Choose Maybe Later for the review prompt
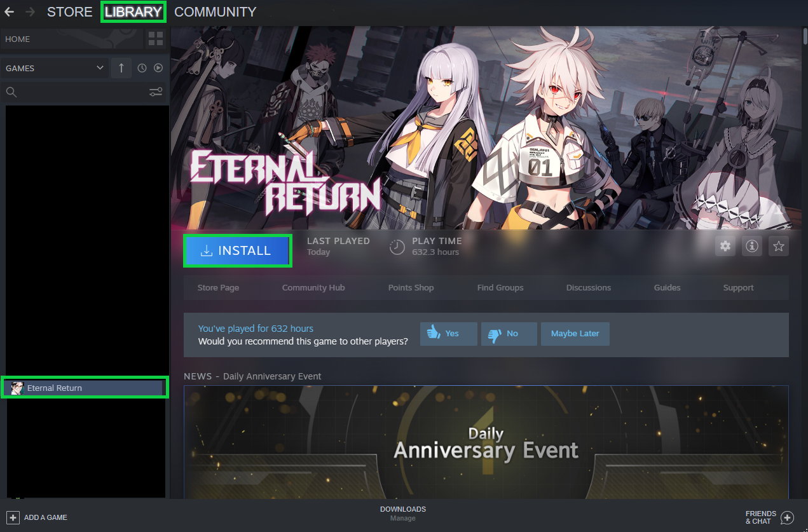 575,334
